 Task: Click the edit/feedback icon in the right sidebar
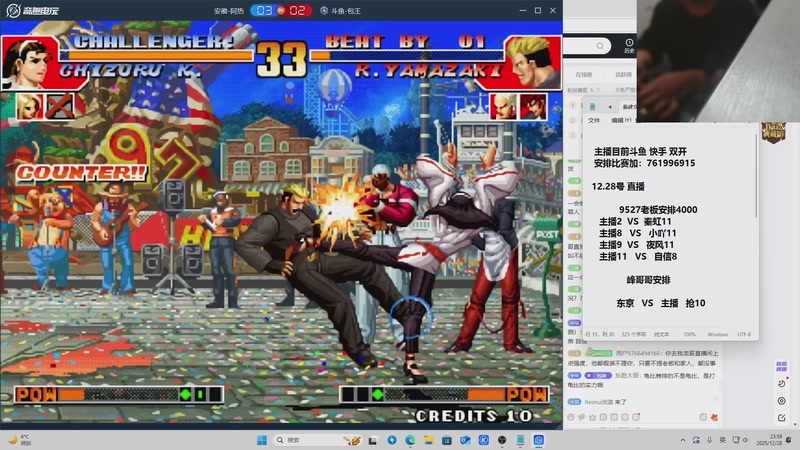(782, 418)
